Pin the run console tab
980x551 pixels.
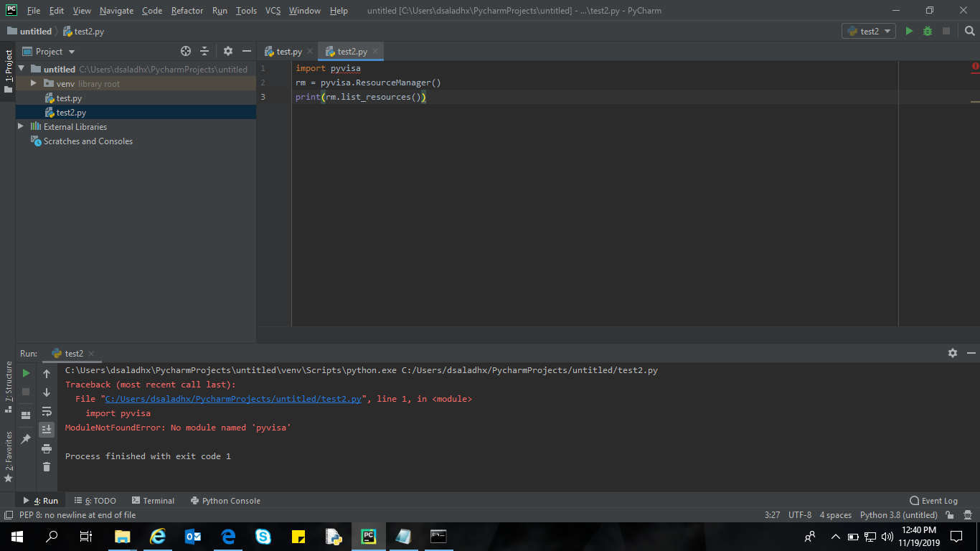click(26, 438)
